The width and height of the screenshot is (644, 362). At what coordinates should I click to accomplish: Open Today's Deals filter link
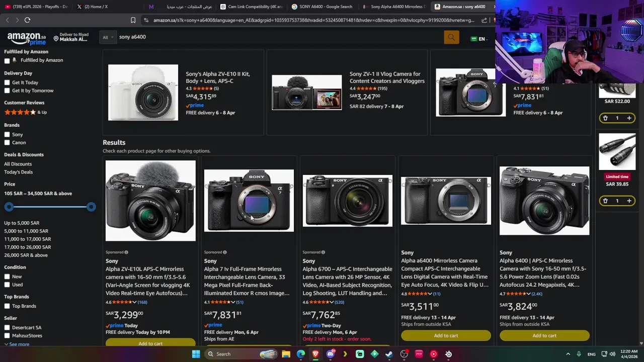(18, 172)
